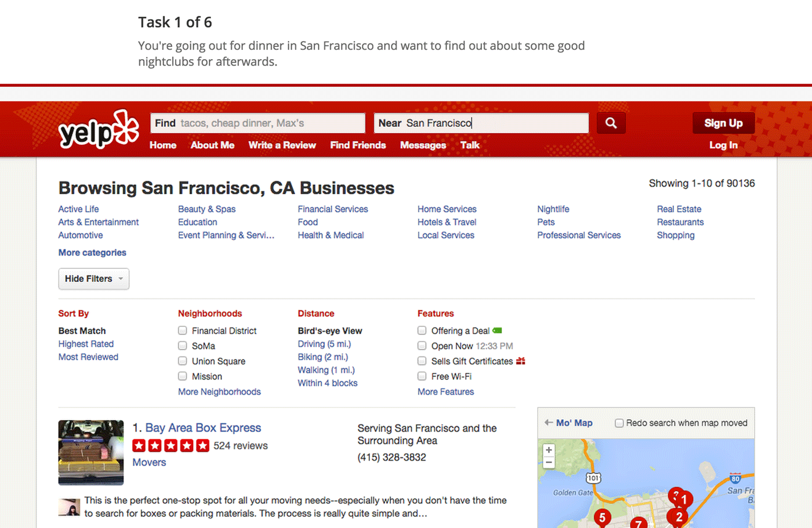
Task: Toggle Redo search when map moved
Action: coord(619,423)
